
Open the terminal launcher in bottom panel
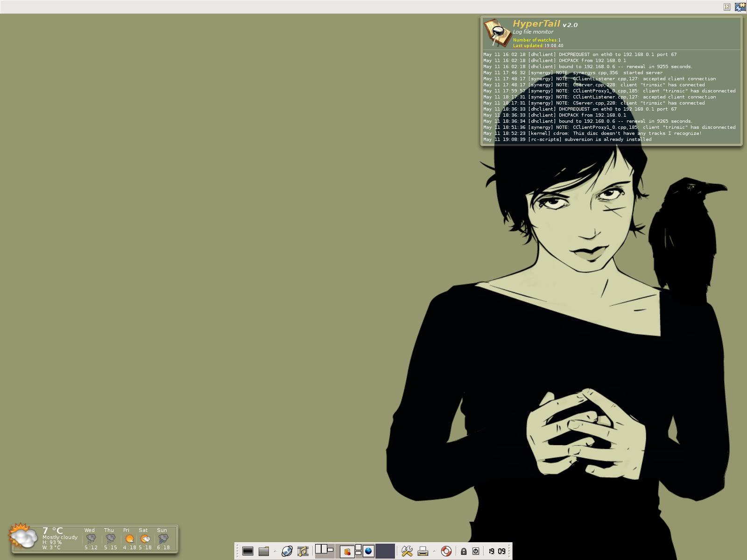coord(248,551)
